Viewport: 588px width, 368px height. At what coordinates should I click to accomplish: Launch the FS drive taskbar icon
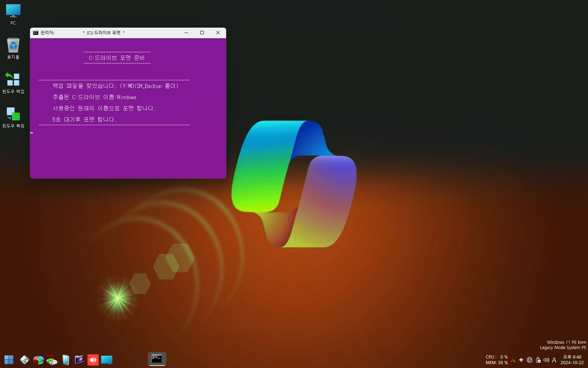tap(52, 360)
